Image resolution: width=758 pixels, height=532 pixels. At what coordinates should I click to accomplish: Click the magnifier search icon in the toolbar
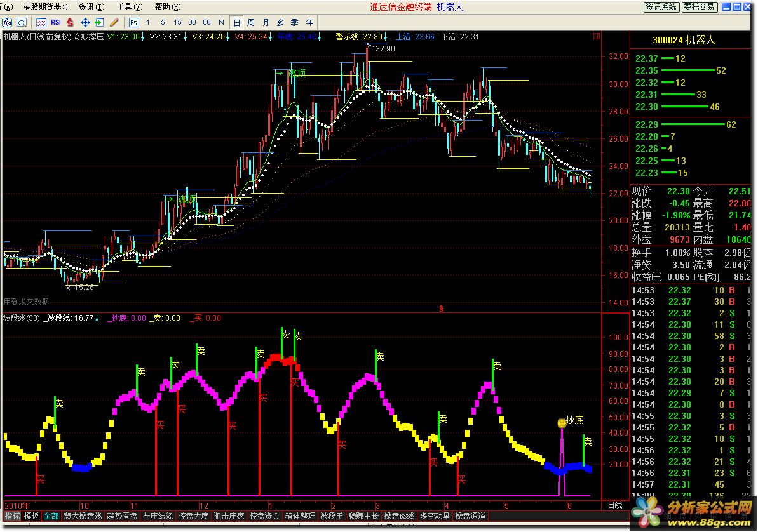click(x=22, y=23)
